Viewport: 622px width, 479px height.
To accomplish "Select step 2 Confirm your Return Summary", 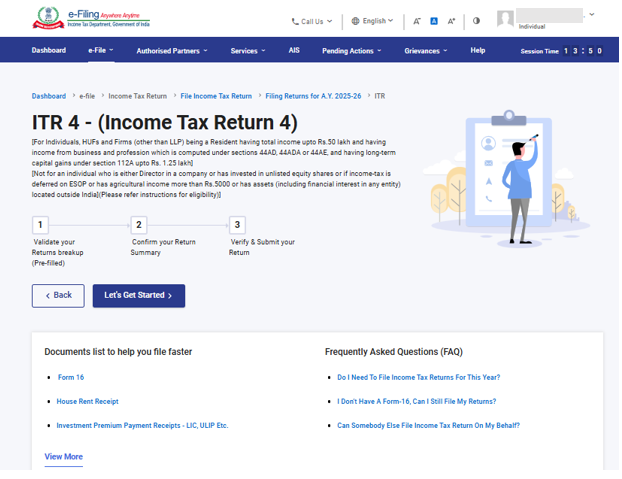I will click(139, 226).
